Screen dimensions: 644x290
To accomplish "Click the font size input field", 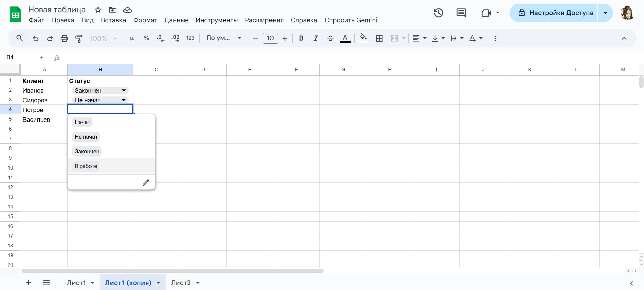I will click(270, 38).
